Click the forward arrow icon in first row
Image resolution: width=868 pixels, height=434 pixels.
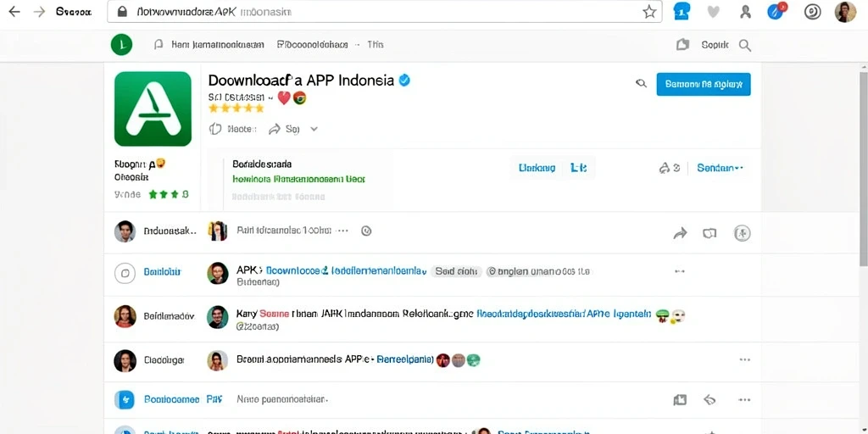[x=680, y=234]
